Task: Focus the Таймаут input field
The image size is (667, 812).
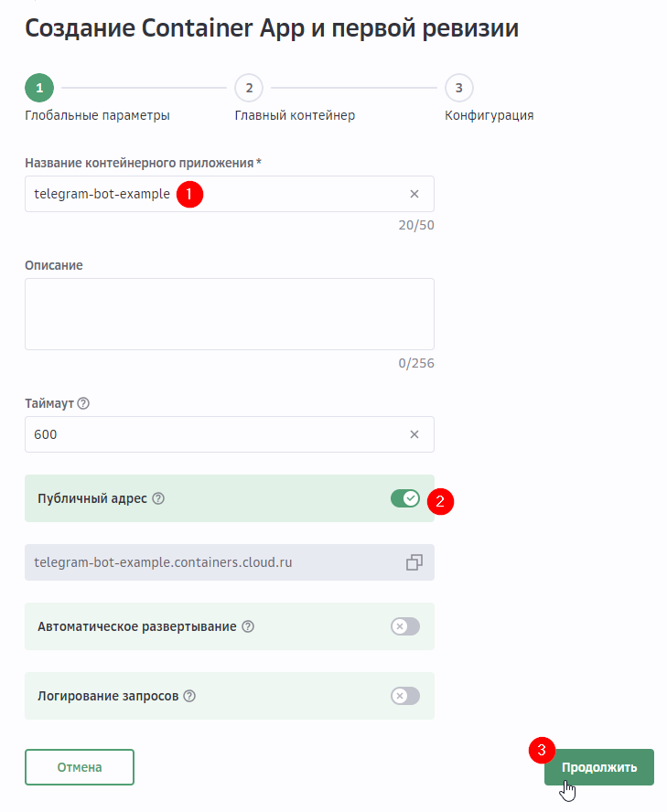Action: coord(210,434)
